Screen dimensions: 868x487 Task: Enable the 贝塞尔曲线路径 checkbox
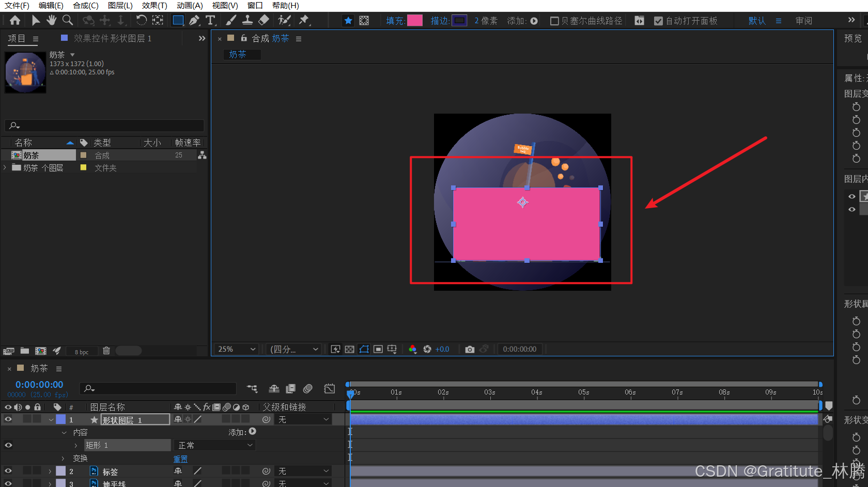(x=554, y=21)
